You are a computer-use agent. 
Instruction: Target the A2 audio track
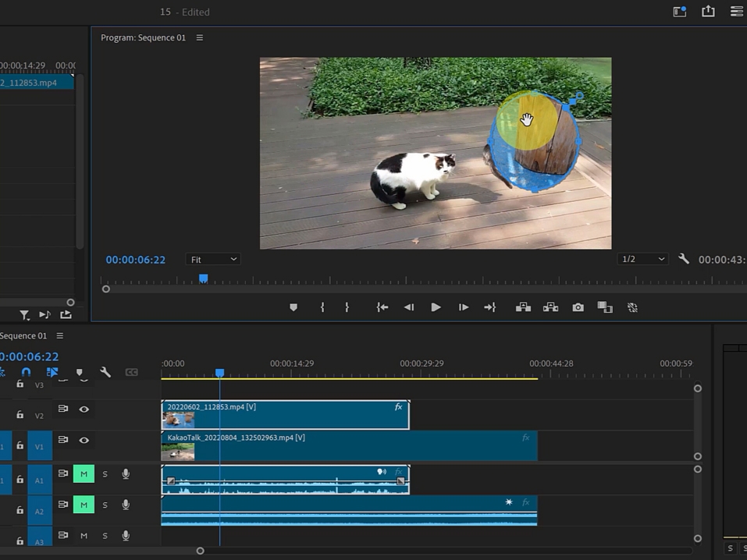pos(40,511)
